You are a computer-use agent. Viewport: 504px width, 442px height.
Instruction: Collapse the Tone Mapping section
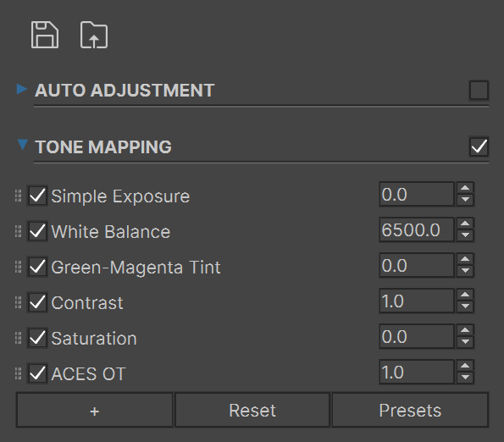pos(23,145)
